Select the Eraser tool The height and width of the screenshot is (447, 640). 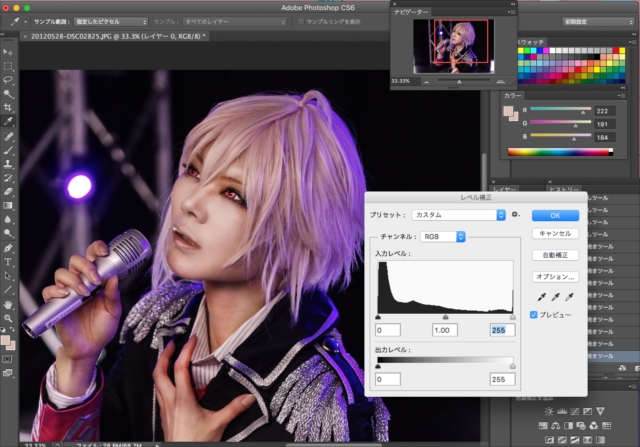(8, 191)
